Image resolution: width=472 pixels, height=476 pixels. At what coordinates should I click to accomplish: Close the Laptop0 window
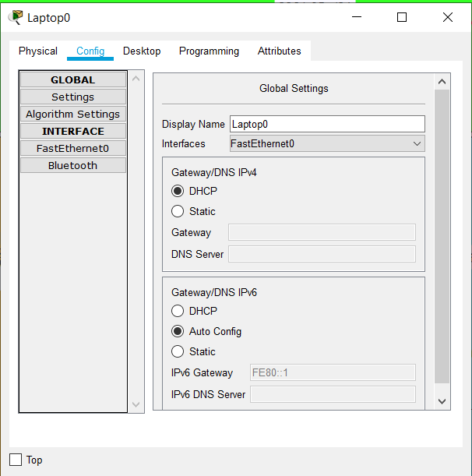pyautogui.click(x=448, y=17)
